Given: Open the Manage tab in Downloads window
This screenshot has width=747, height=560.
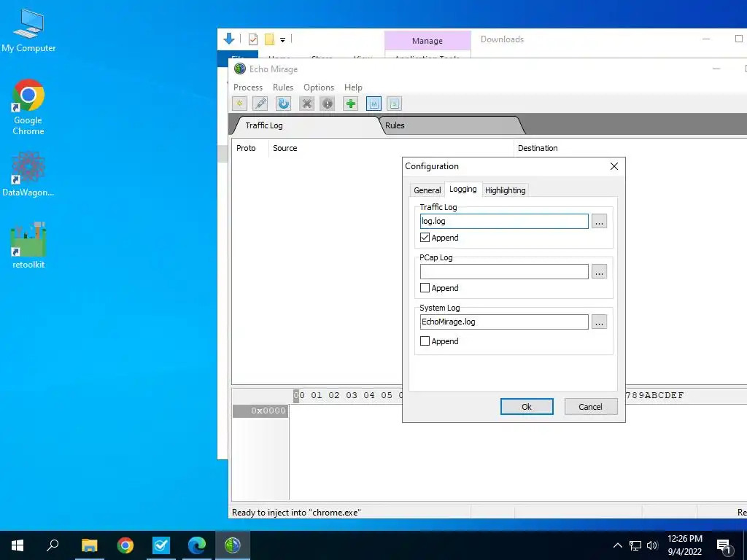Looking at the screenshot, I should [427, 41].
